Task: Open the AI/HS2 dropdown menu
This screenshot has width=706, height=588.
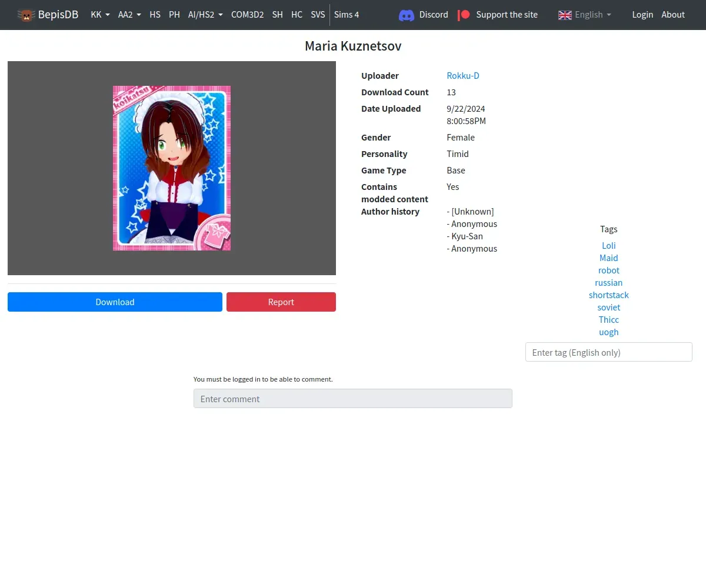Action: tap(205, 15)
